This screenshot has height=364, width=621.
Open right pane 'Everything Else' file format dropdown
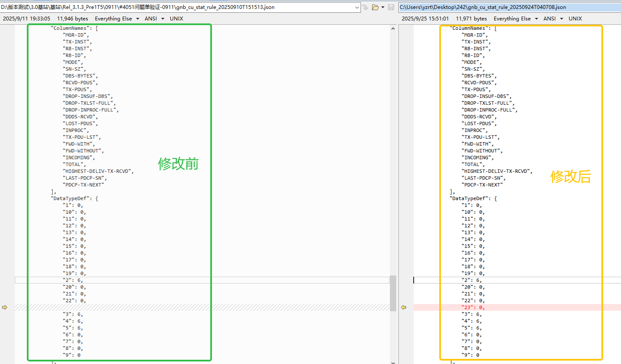(x=536, y=19)
